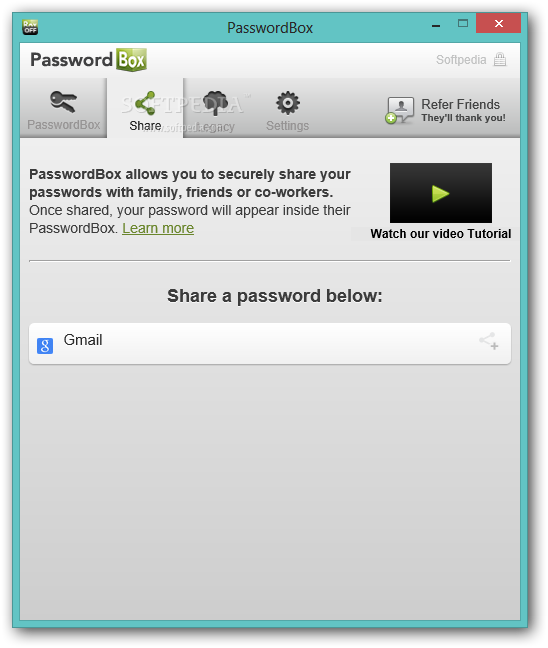Select the Share tab
The height and width of the screenshot is (648, 548).
tap(145, 108)
